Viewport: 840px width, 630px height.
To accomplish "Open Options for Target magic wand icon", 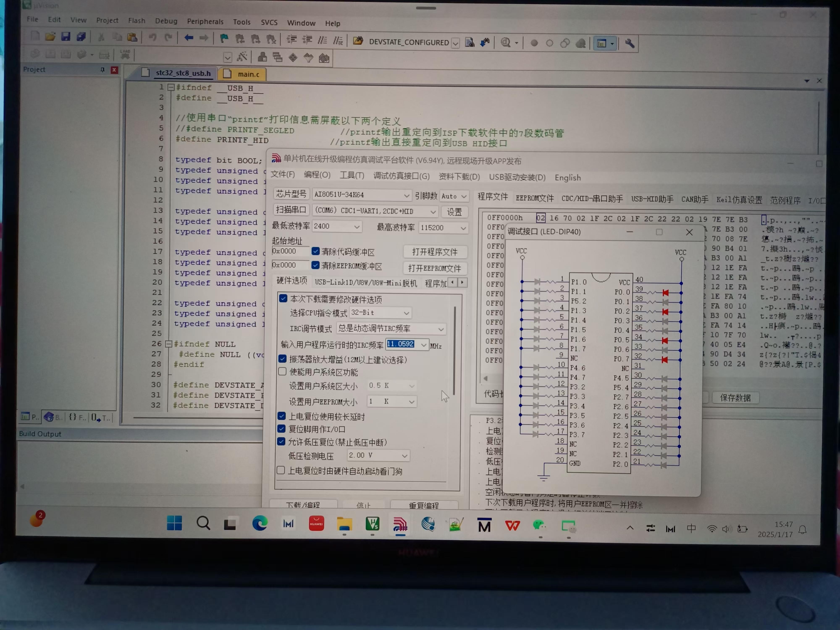I will 241,57.
